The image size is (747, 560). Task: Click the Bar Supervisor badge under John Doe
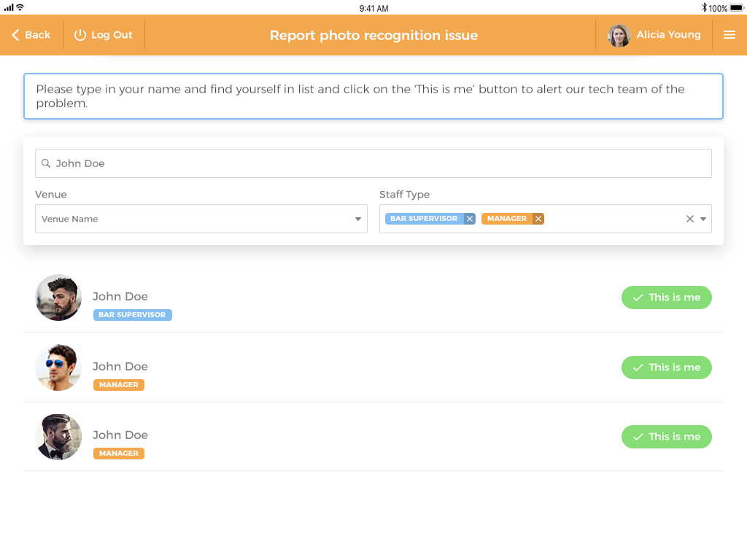click(x=132, y=315)
